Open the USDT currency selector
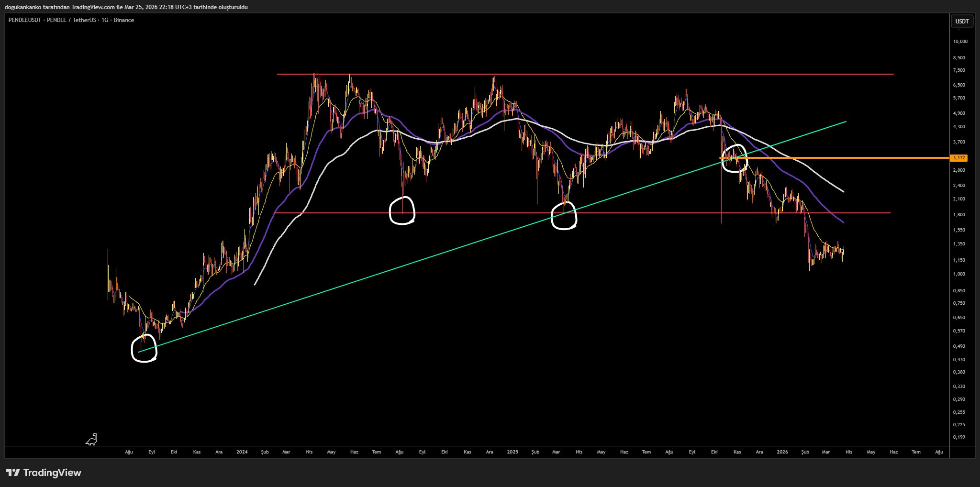This screenshot has width=980, height=487. (x=962, y=21)
